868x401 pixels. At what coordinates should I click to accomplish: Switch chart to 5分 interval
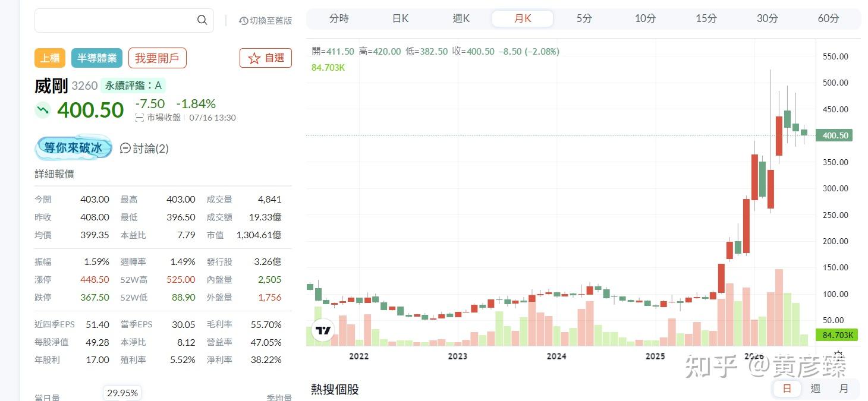(584, 18)
